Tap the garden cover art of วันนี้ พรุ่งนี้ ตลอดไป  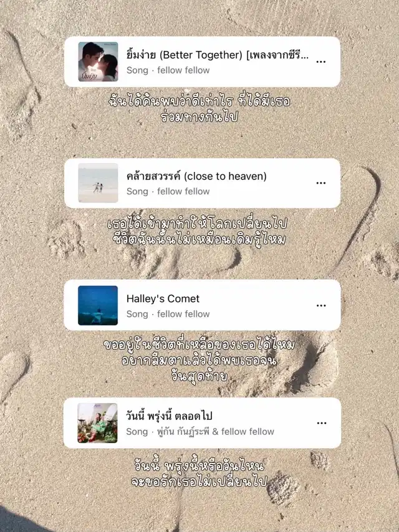point(97,423)
